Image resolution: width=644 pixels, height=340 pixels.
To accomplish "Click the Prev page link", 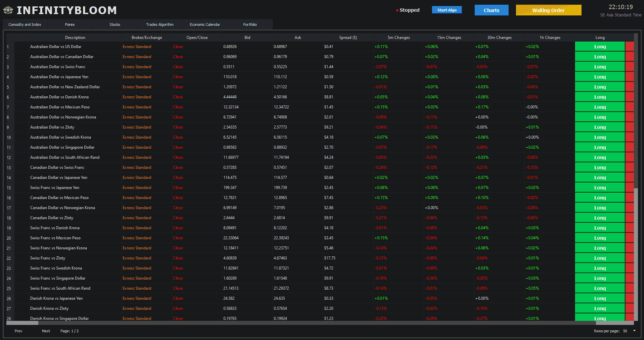I will pos(18,331).
